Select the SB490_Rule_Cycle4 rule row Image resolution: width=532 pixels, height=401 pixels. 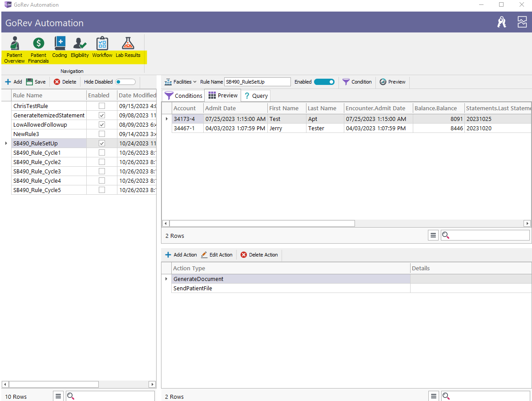[84, 180]
